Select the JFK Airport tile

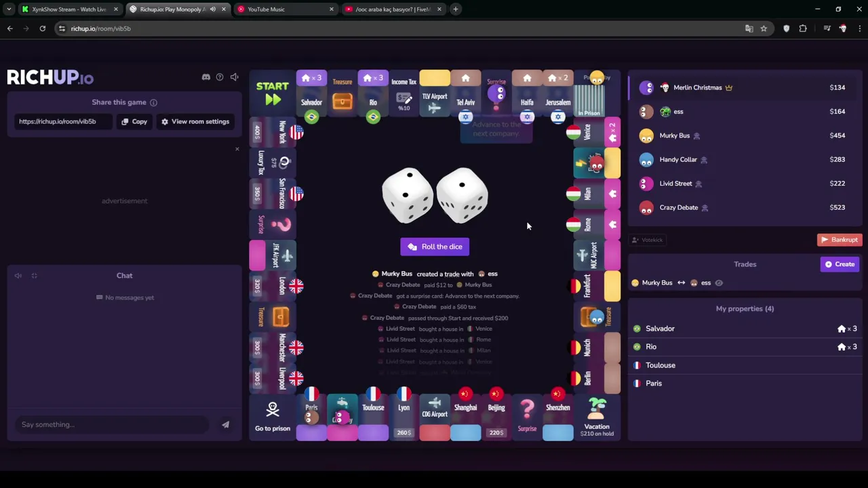[x=273, y=256]
